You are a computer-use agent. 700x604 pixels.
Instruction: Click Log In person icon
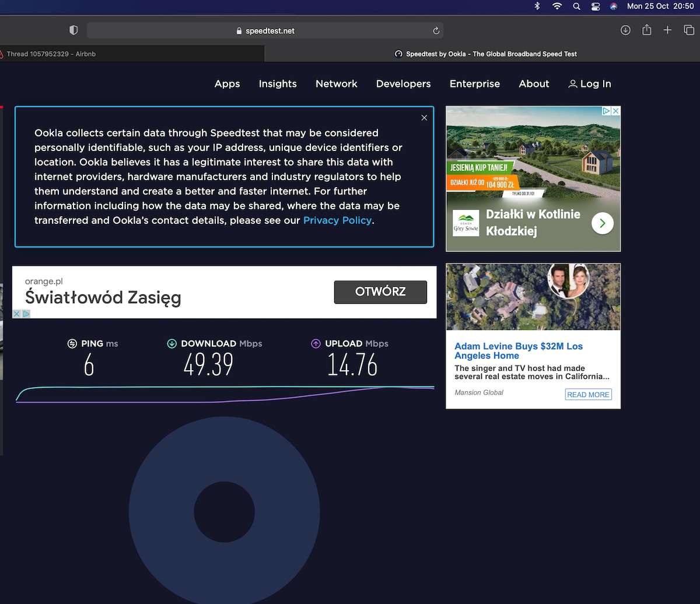[x=573, y=84]
